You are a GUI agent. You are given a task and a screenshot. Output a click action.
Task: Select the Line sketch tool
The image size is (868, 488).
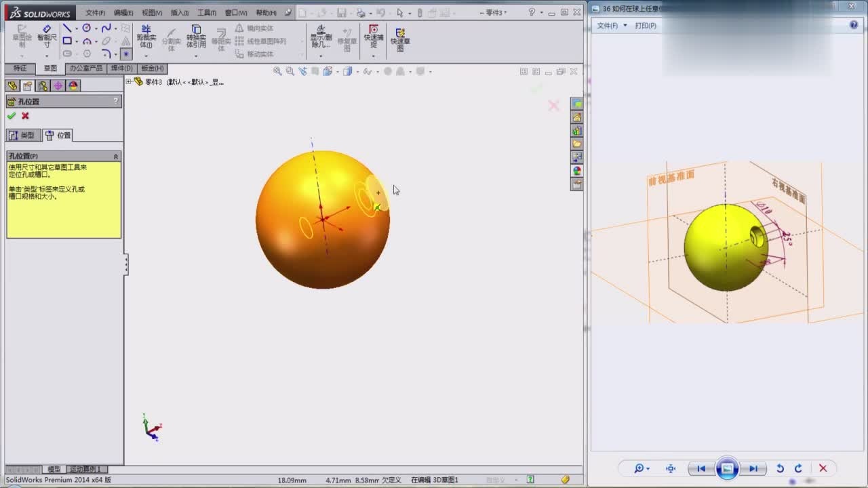point(67,28)
